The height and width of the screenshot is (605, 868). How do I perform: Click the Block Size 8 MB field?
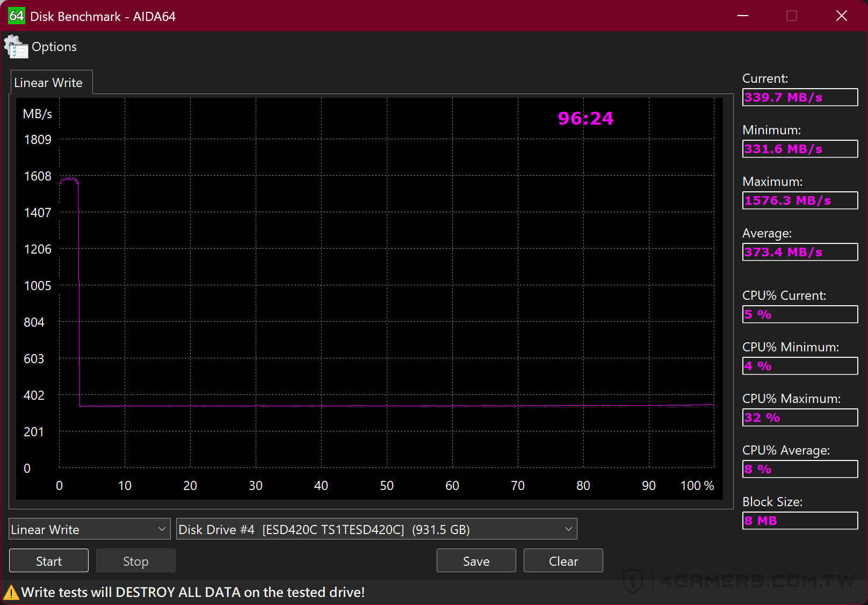[x=800, y=521]
